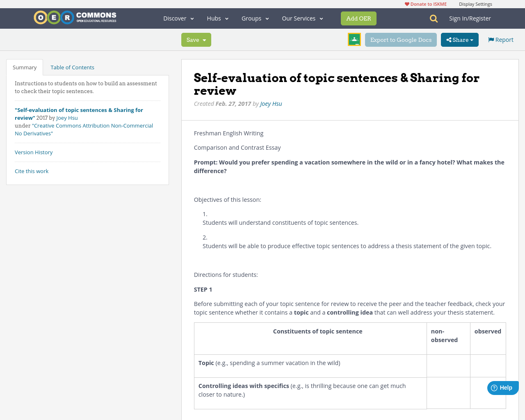Open the Version History link
This screenshot has width=525, height=420.
[x=34, y=152]
